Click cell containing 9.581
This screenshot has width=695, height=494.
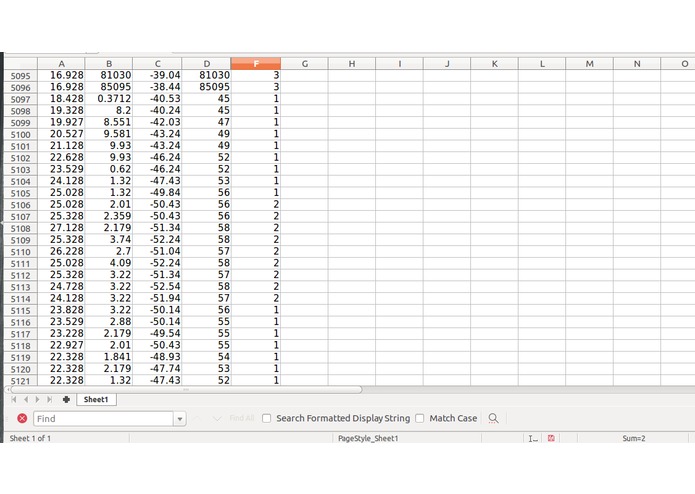click(109, 134)
